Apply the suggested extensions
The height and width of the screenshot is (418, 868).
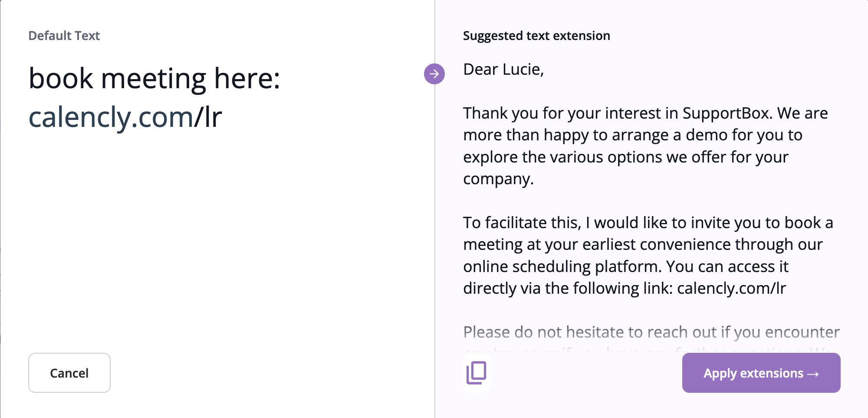[x=761, y=373]
